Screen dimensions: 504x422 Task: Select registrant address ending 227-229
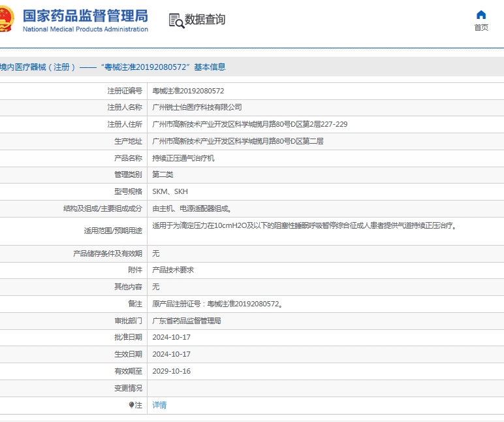250,124
